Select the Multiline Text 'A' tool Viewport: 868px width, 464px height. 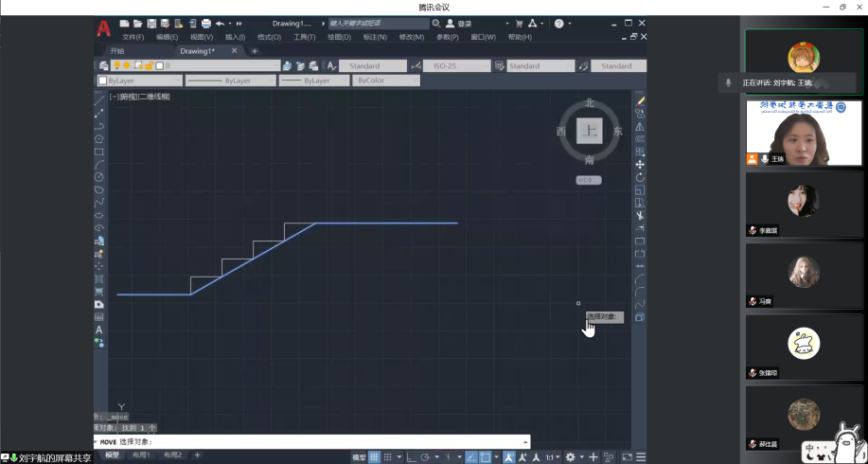[99, 330]
